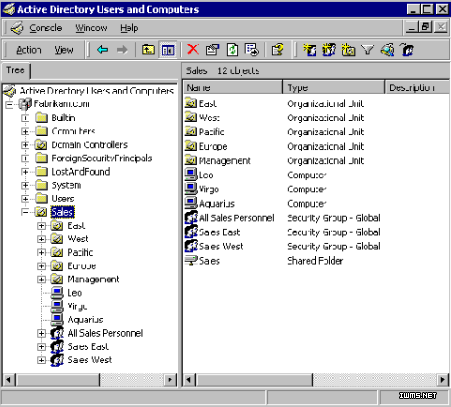Screen dimensions: 451x407
Task: Sort by the Type column header
Action: (x=333, y=88)
